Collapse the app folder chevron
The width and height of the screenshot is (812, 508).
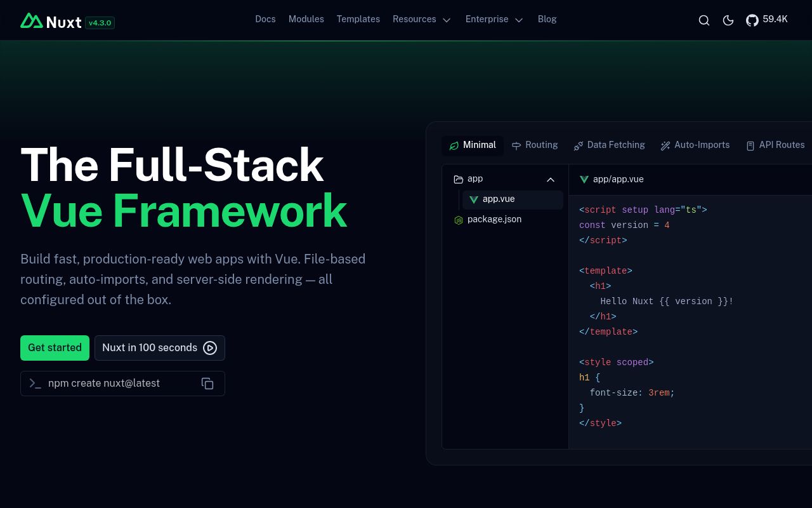point(551,180)
